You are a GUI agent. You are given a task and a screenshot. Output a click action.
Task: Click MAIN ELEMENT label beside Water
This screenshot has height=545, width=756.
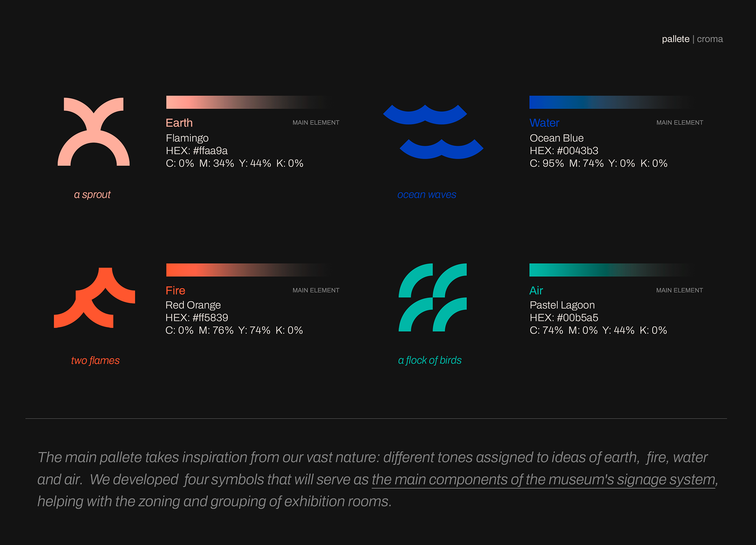(x=680, y=123)
